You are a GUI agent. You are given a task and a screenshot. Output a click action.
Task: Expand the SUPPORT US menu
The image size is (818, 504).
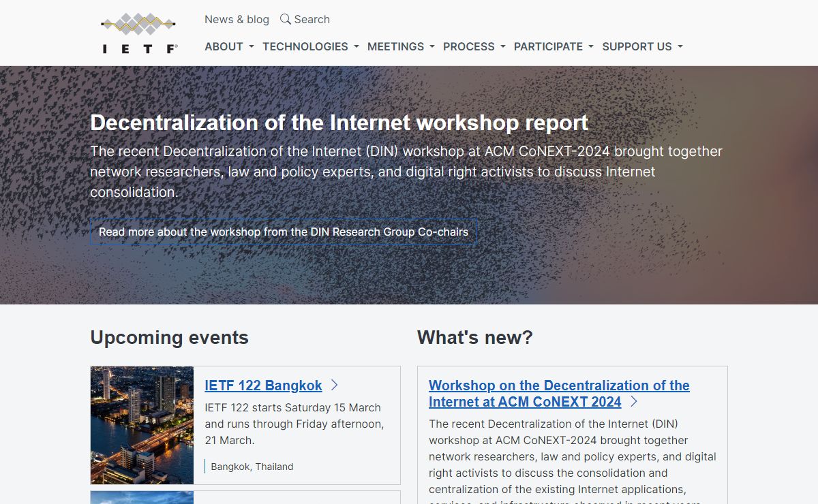click(x=642, y=46)
